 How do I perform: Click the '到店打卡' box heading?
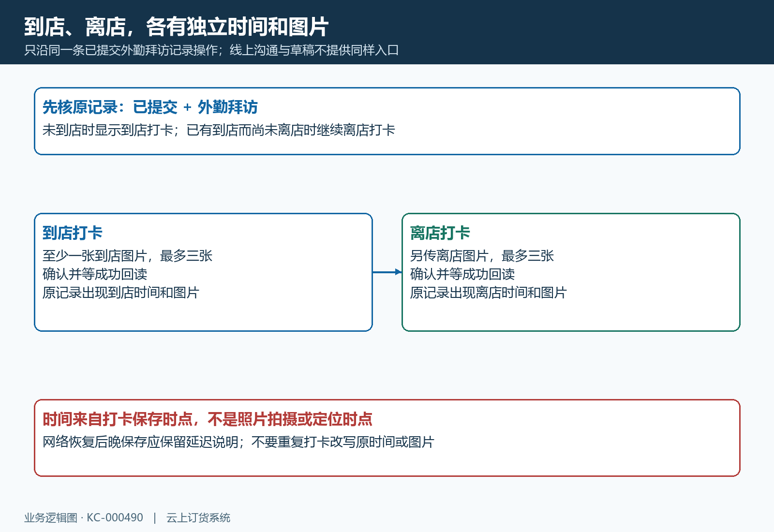73,233
